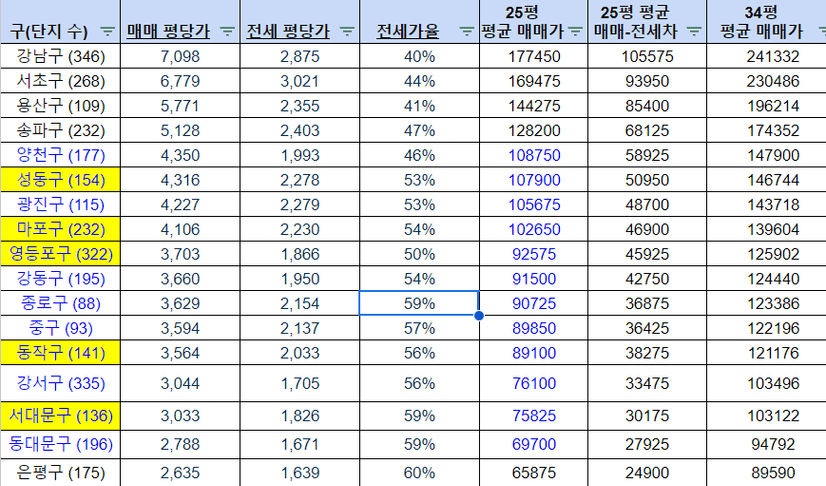Click the 177450 average price cell

tap(534, 56)
